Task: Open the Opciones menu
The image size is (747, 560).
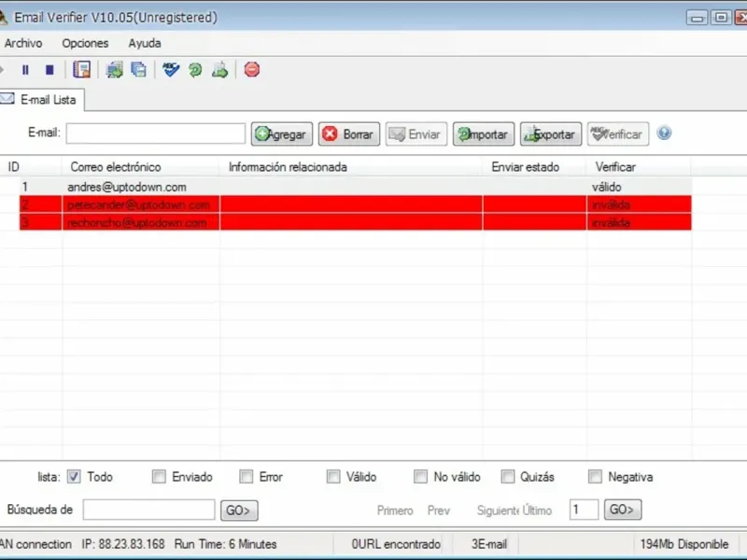Action: [x=85, y=43]
